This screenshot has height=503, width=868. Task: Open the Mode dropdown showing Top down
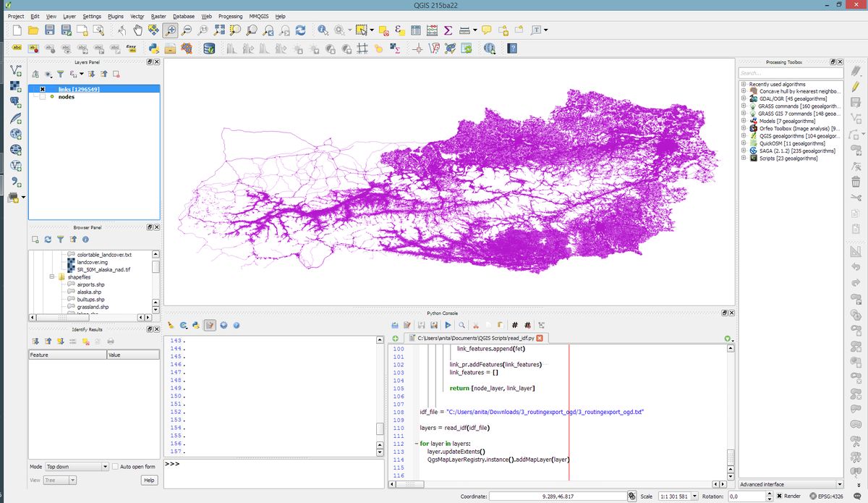pyautogui.click(x=76, y=467)
